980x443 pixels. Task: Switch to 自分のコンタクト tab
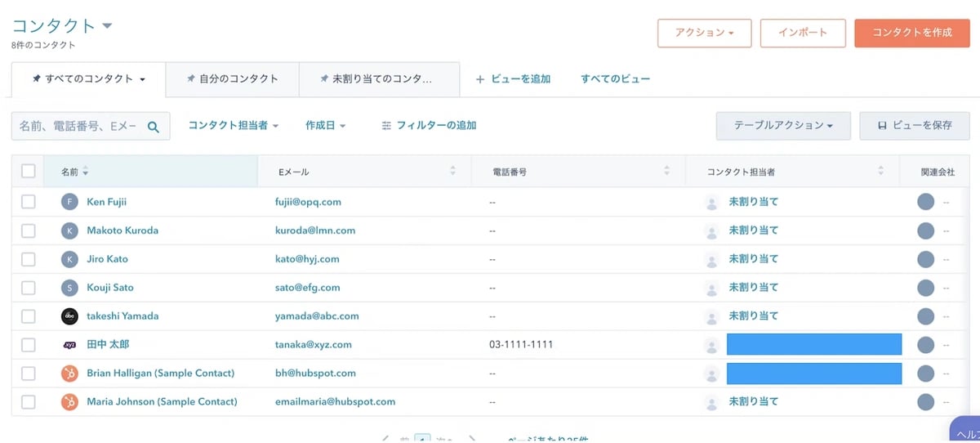point(232,79)
